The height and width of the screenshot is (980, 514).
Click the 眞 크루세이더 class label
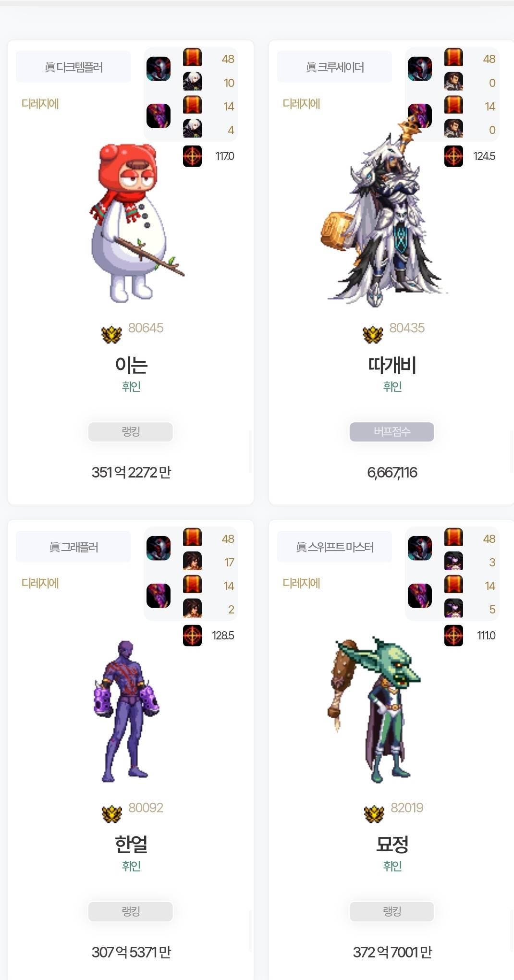pyautogui.click(x=335, y=67)
